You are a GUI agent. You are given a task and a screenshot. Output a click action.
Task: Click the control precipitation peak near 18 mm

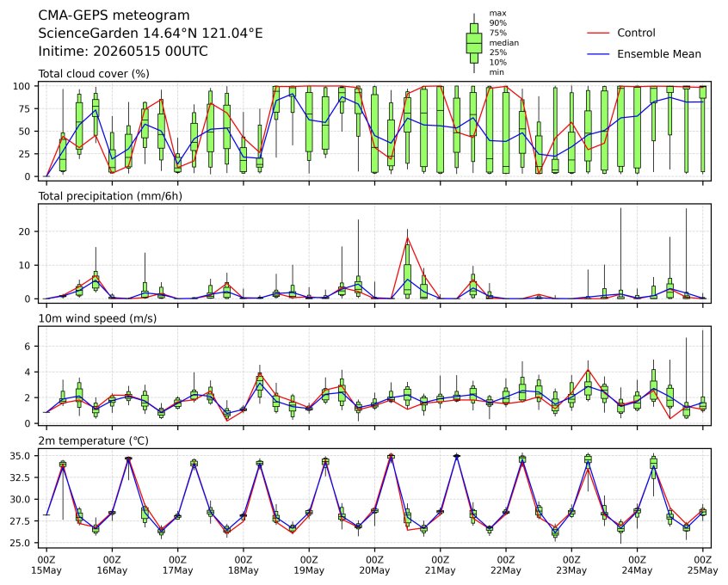[408, 238]
